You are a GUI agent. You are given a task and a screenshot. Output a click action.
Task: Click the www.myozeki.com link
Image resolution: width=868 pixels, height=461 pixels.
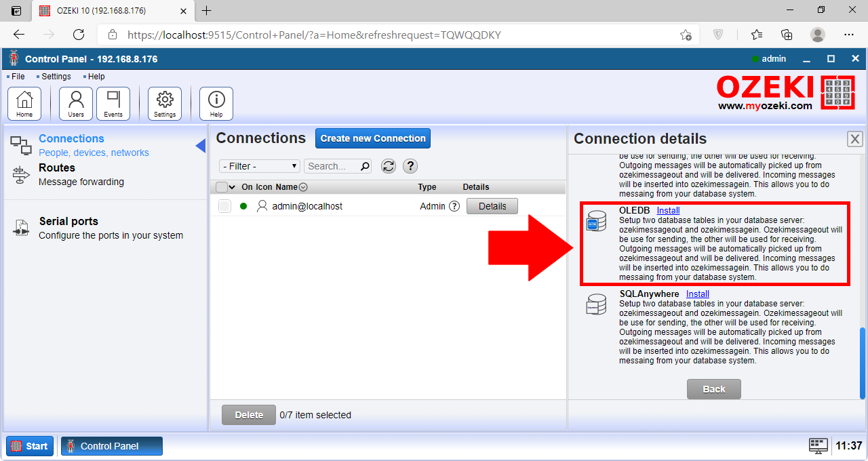pos(765,106)
